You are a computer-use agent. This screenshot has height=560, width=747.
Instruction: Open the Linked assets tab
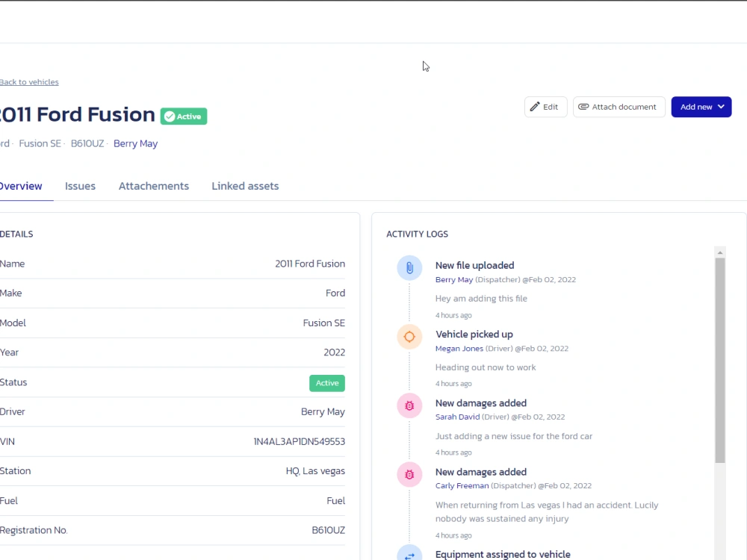[245, 186]
